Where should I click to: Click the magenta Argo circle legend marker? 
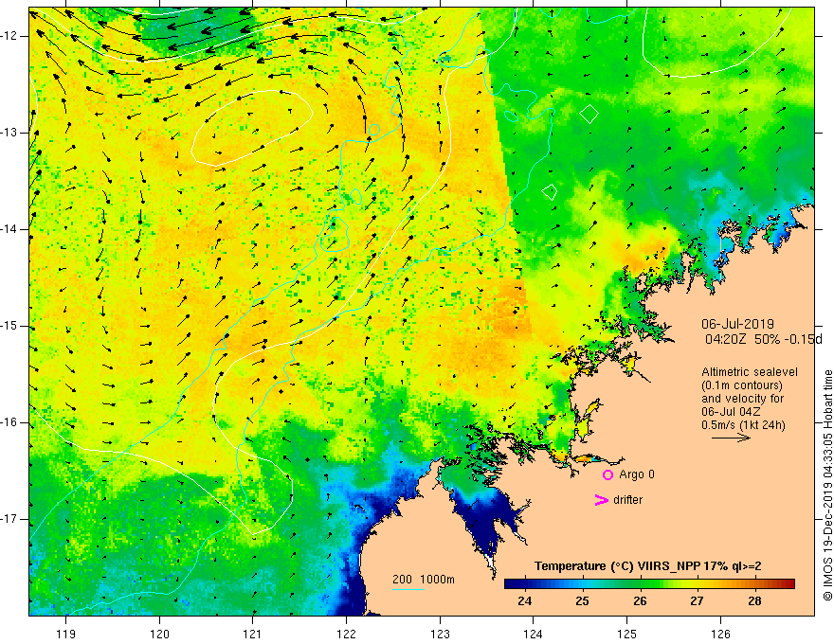(x=607, y=474)
